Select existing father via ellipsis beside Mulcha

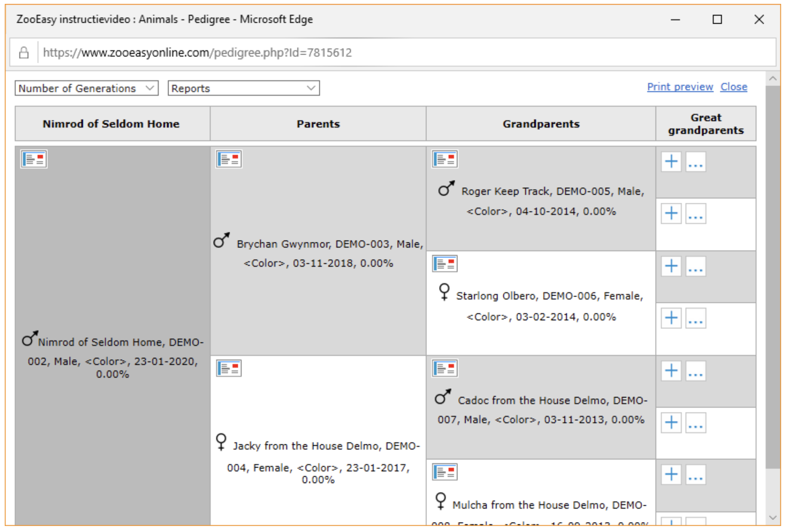[x=696, y=474]
